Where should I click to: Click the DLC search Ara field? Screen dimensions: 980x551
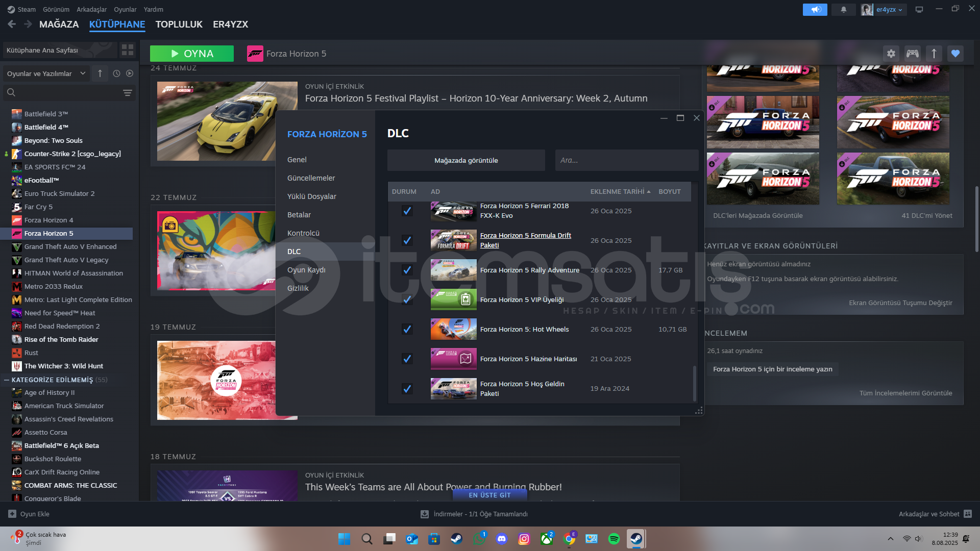pyautogui.click(x=627, y=160)
